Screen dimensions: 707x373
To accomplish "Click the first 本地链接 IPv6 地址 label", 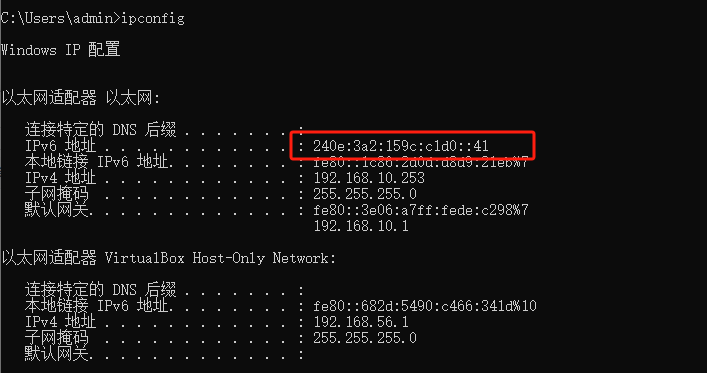I will 96,161.
